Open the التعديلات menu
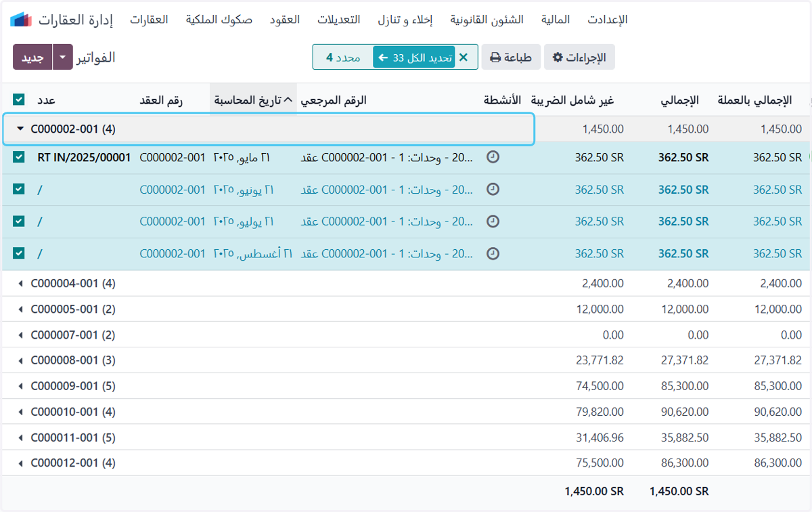The width and height of the screenshot is (812, 512). tap(339, 20)
